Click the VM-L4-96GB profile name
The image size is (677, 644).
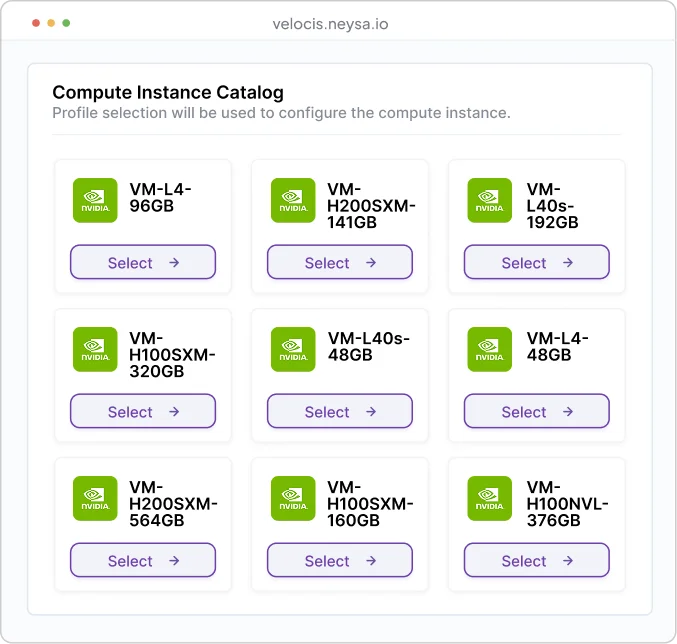pos(160,197)
